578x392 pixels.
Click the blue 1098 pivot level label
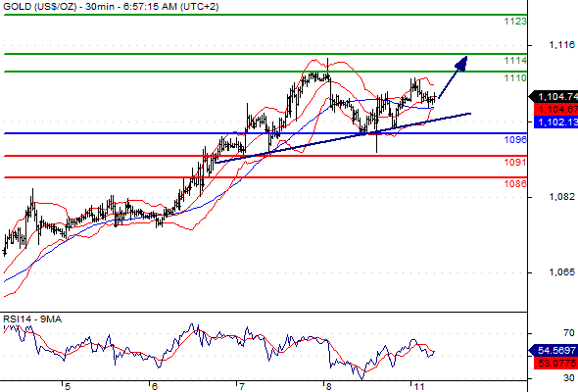[515, 139]
